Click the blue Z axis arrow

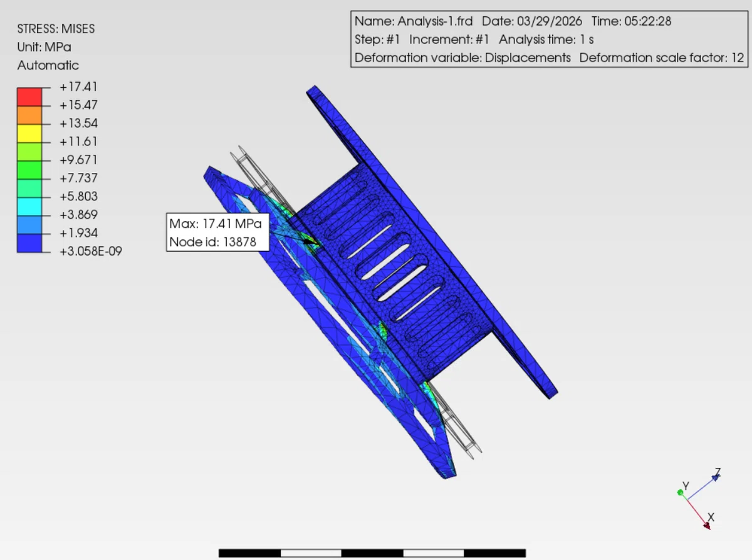pyautogui.click(x=717, y=477)
